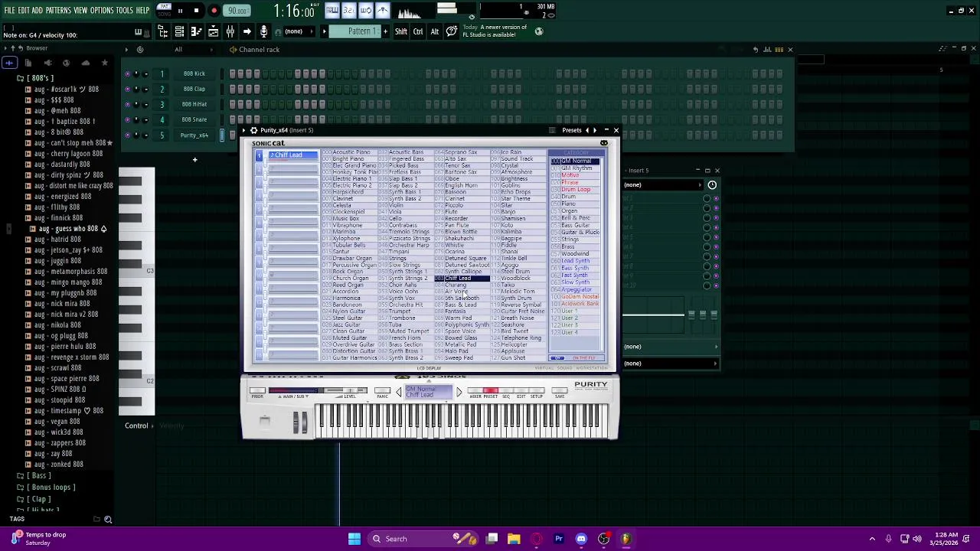Toggle the metronome icon
The width and height of the screenshot is (980, 551).
click(382, 11)
